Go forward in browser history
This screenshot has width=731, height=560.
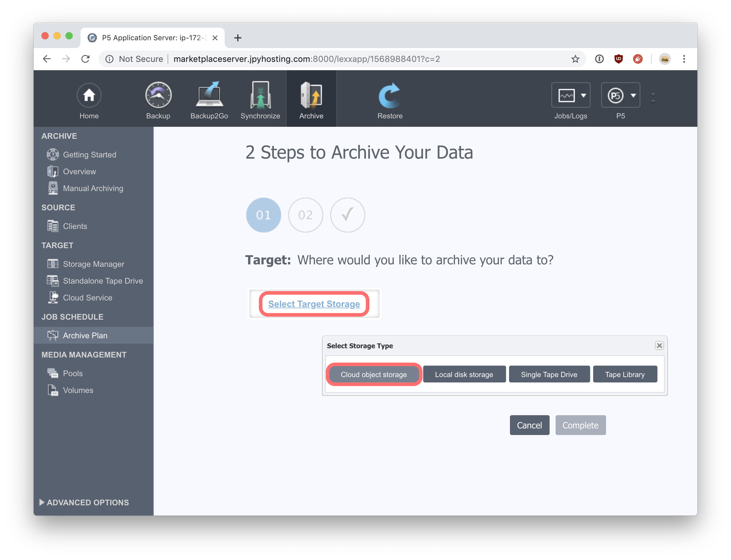click(x=66, y=59)
